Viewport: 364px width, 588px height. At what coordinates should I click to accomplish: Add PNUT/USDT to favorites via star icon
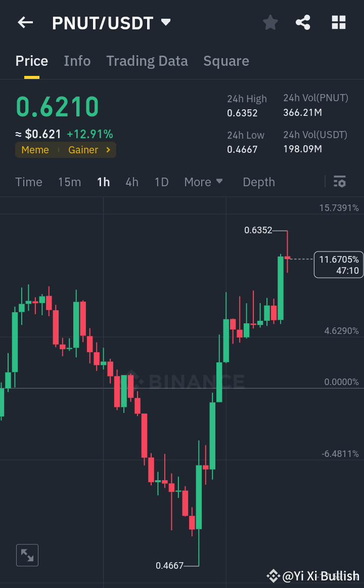coord(270,22)
